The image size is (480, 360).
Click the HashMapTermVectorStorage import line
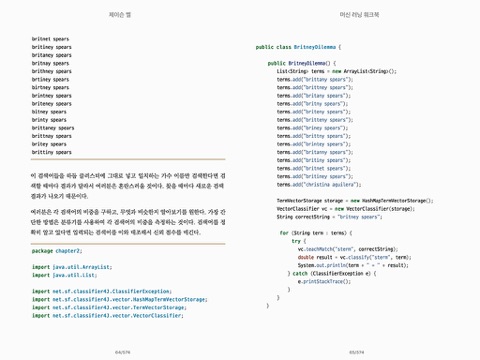pyautogui.click(x=120, y=299)
